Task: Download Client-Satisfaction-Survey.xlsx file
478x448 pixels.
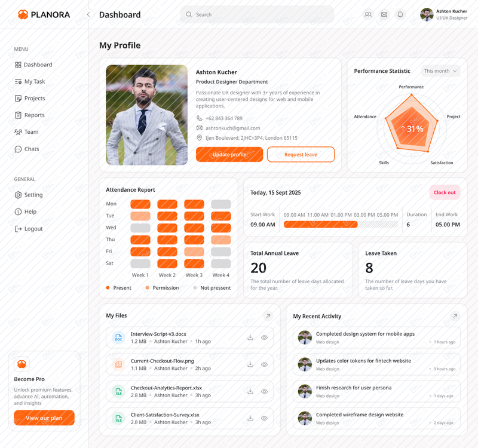Action: point(250,418)
